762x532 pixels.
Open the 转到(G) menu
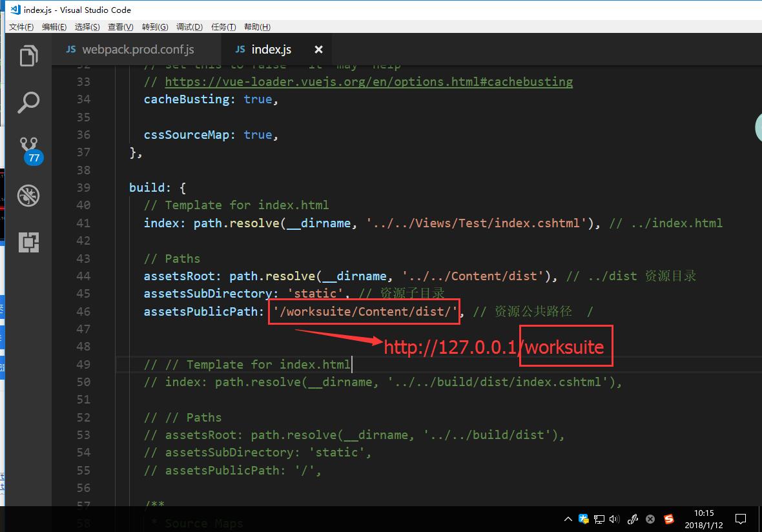[155, 26]
